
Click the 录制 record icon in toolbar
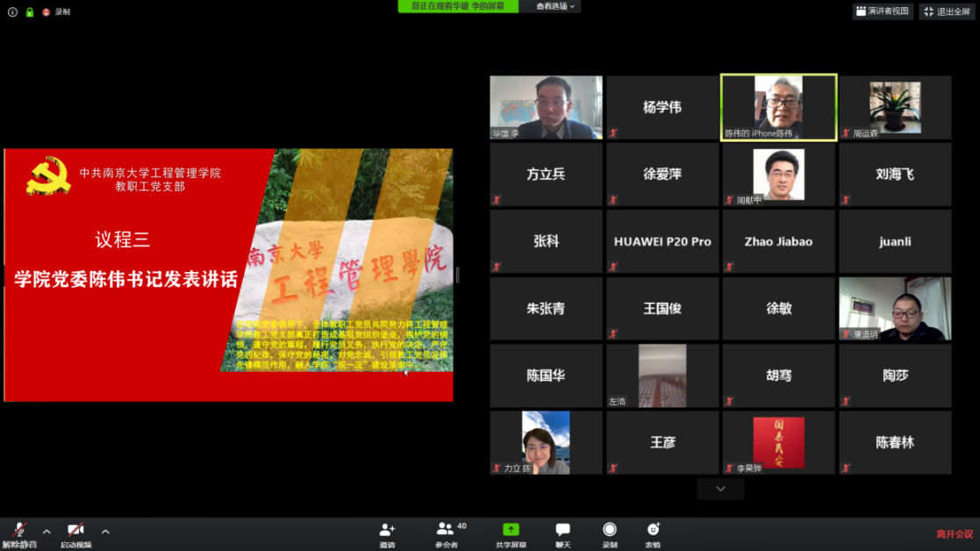click(609, 532)
